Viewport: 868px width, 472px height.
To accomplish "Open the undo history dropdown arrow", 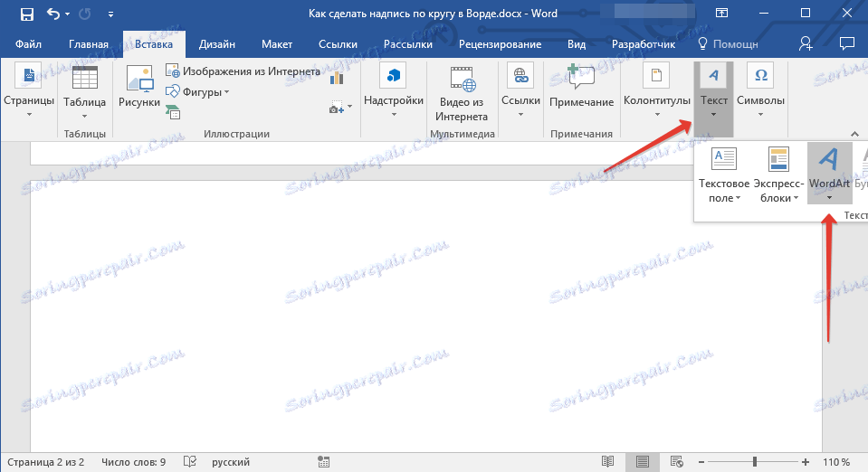I will pos(68,14).
